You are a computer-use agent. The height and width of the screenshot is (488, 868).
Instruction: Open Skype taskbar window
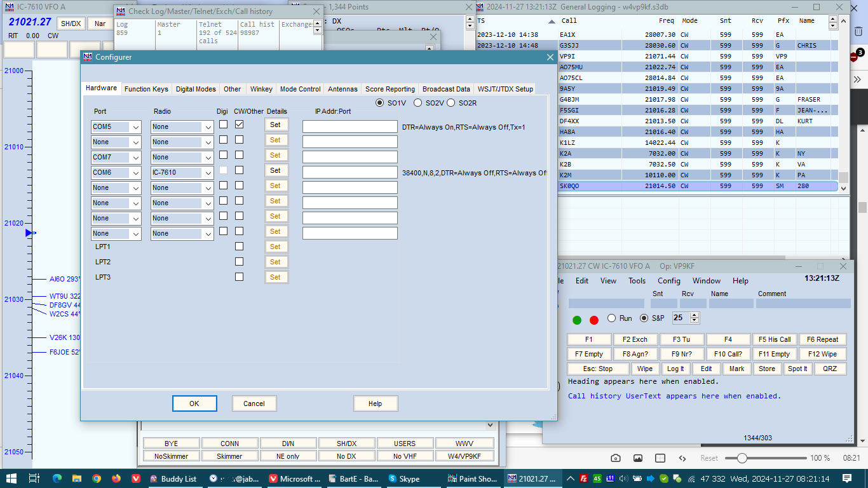(x=414, y=478)
